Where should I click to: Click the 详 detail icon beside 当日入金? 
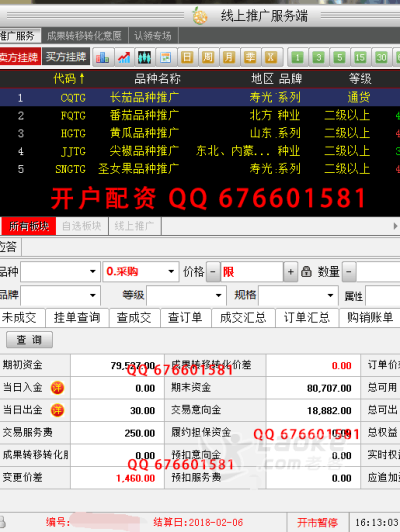(x=57, y=387)
